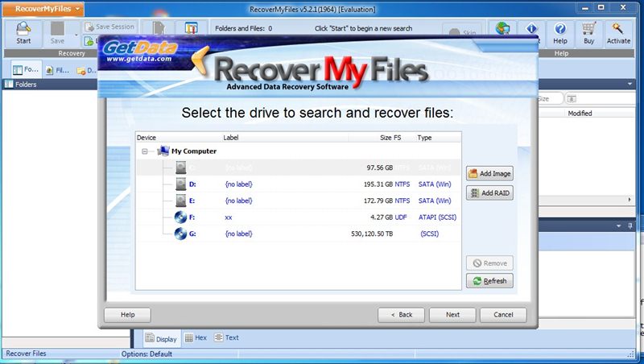Switch to the Text preview tab
The image size is (644, 364).
point(226,337)
